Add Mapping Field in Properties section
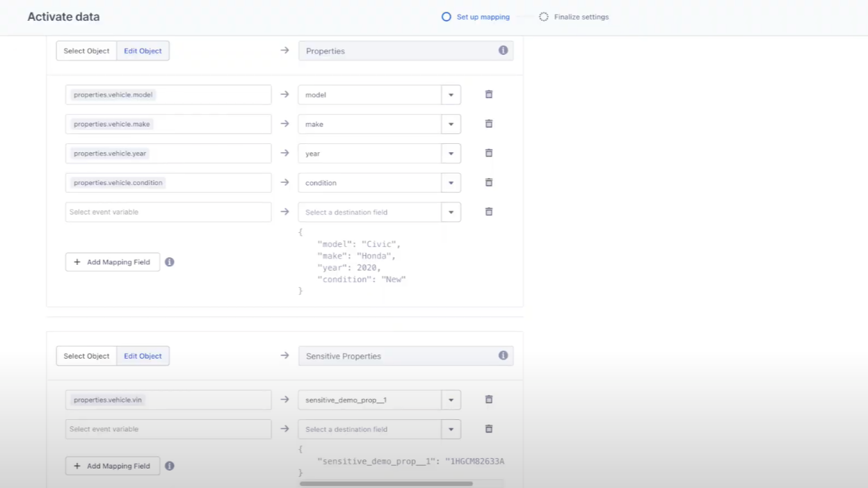This screenshot has width=868, height=488. (x=113, y=262)
